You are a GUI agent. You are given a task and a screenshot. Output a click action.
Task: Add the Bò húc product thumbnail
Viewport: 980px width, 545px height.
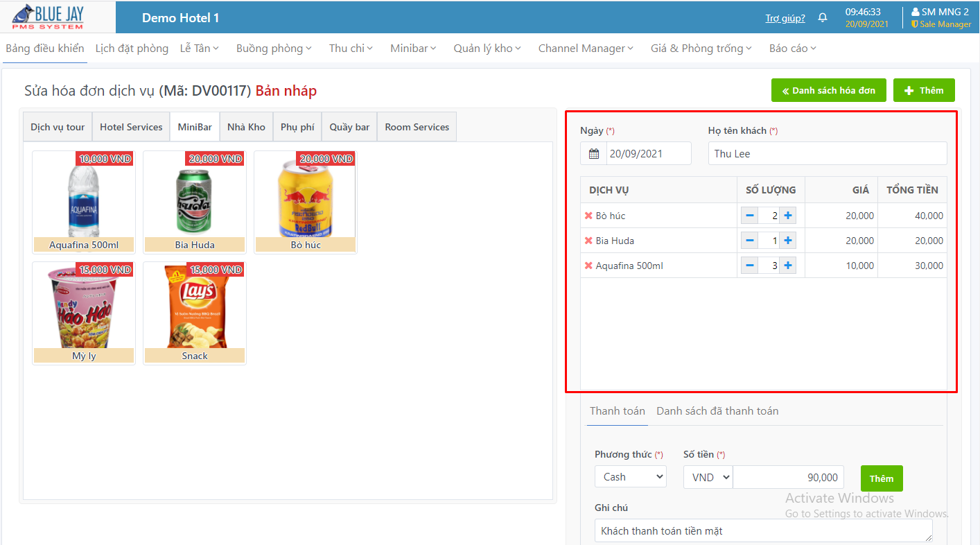pyautogui.click(x=306, y=202)
